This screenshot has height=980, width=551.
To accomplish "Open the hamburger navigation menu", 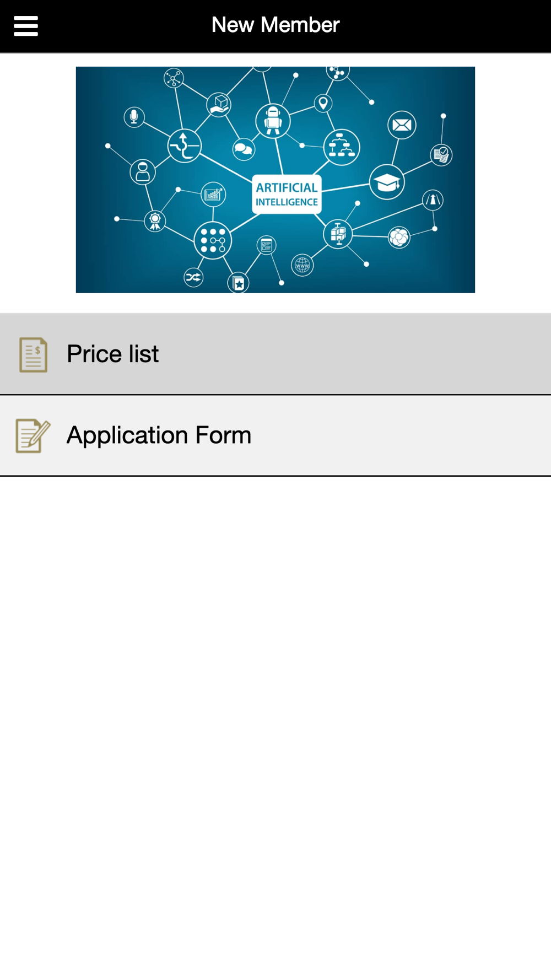I will pyautogui.click(x=26, y=26).
